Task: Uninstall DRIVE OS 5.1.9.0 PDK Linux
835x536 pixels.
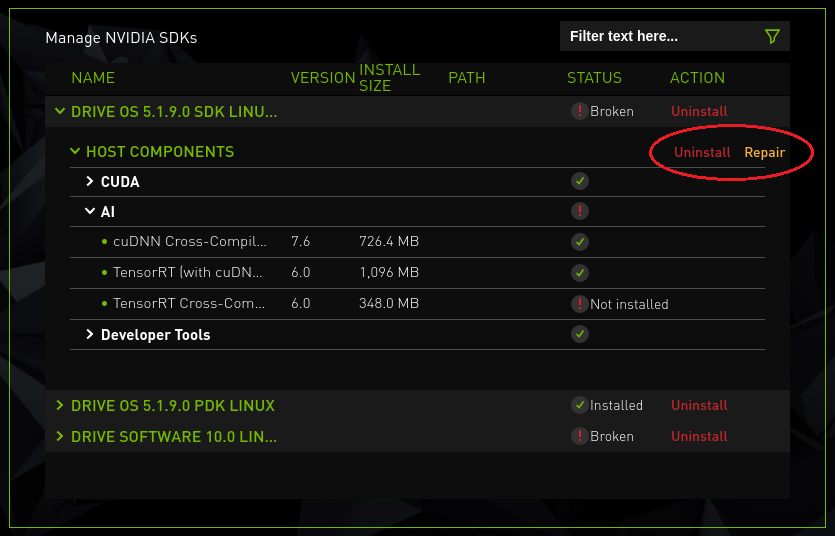Action: pos(699,405)
